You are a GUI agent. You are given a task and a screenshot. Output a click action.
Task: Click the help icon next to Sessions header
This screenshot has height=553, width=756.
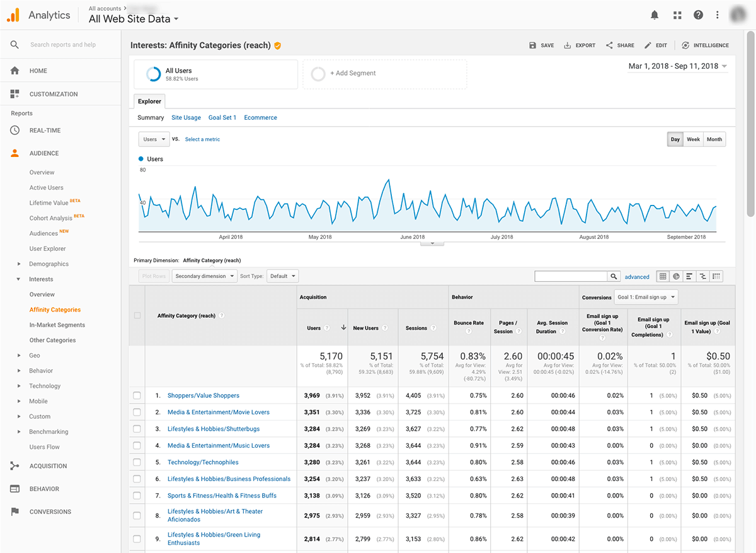(434, 328)
